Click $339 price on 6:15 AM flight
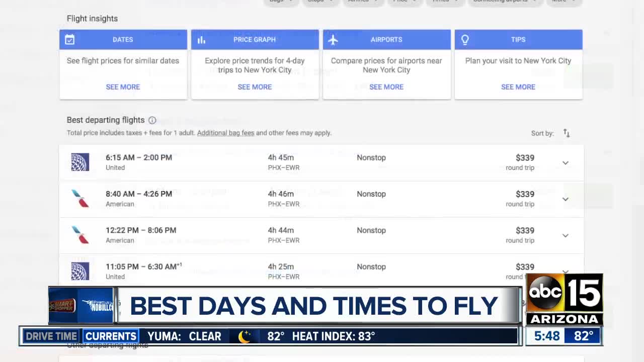The image size is (644, 362). (x=525, y=158)
